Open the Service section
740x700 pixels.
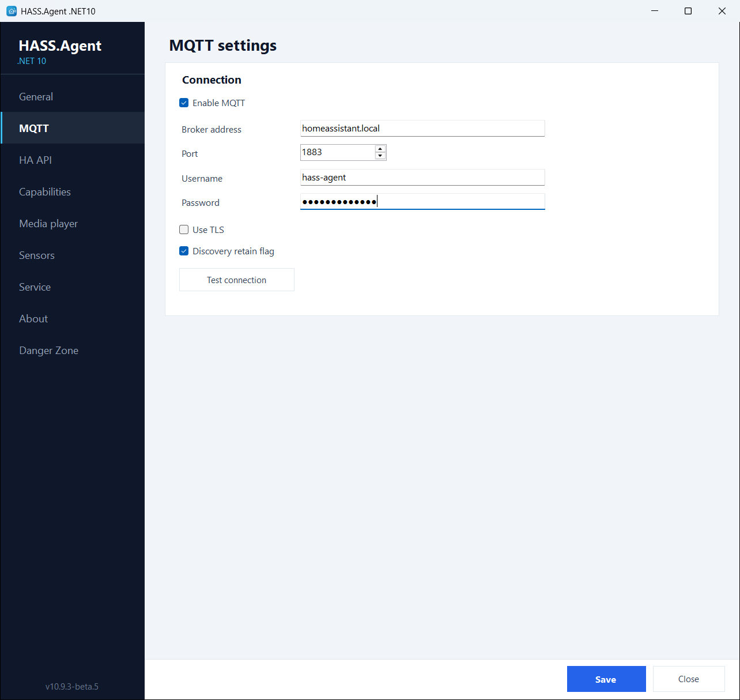click(x=73, y=287)
